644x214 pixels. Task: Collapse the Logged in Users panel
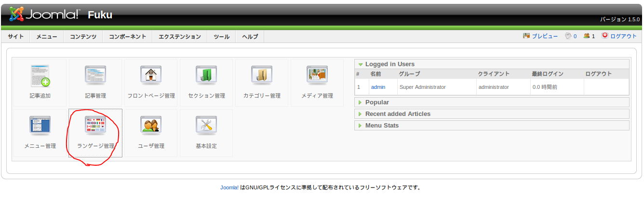click(x=492, y=64)
